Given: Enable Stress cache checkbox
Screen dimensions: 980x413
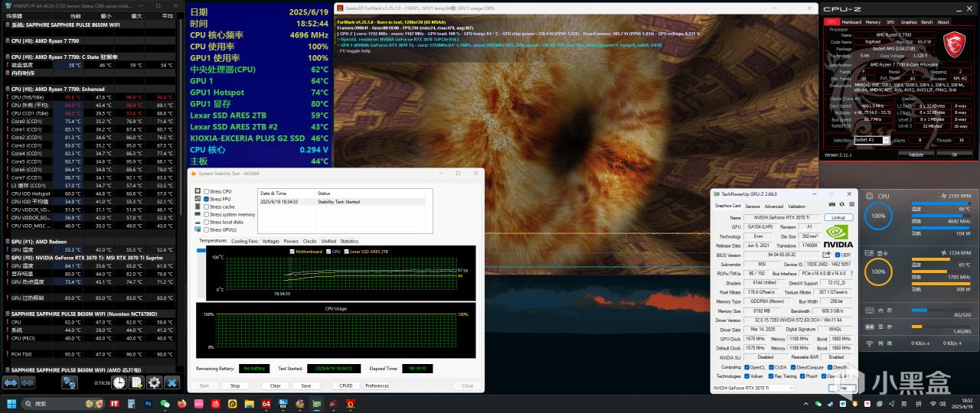Looking at the screenshot, I should coord(206,206).
